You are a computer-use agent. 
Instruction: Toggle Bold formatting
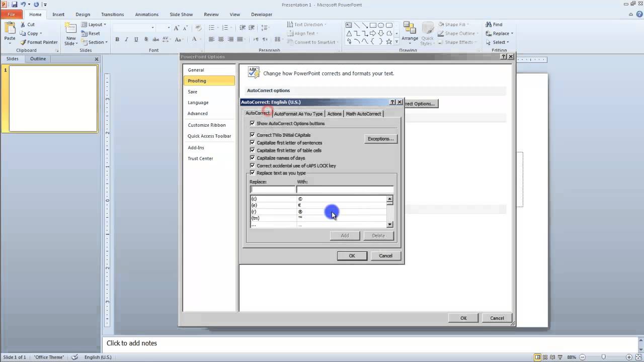tap(117, 39)
